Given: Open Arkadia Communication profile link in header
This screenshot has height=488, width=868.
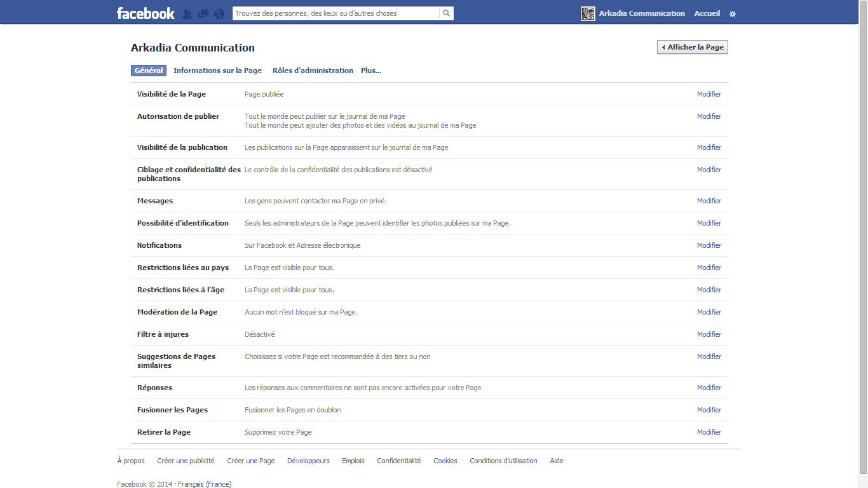Looking at the screenshot, I should (x=642, y=13).
